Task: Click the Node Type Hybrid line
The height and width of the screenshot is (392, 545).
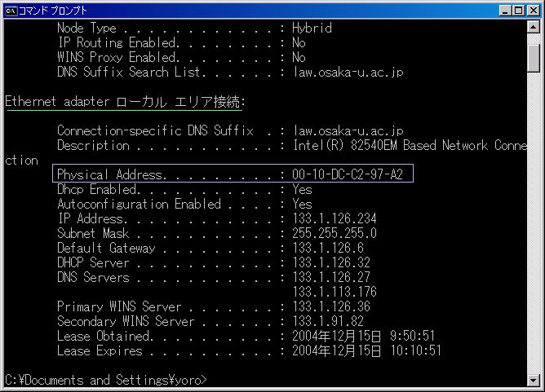Action: point(194,28)
